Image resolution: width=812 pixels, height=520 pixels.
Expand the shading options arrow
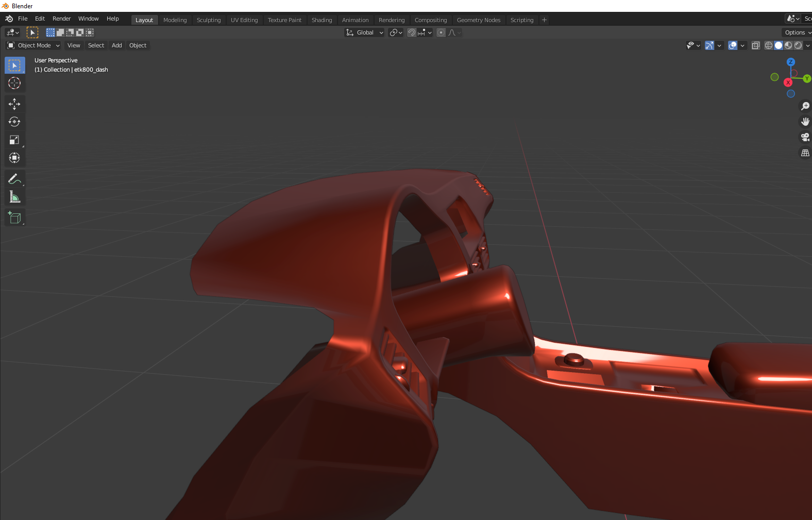pyautogui.click(x=807, y=45)
